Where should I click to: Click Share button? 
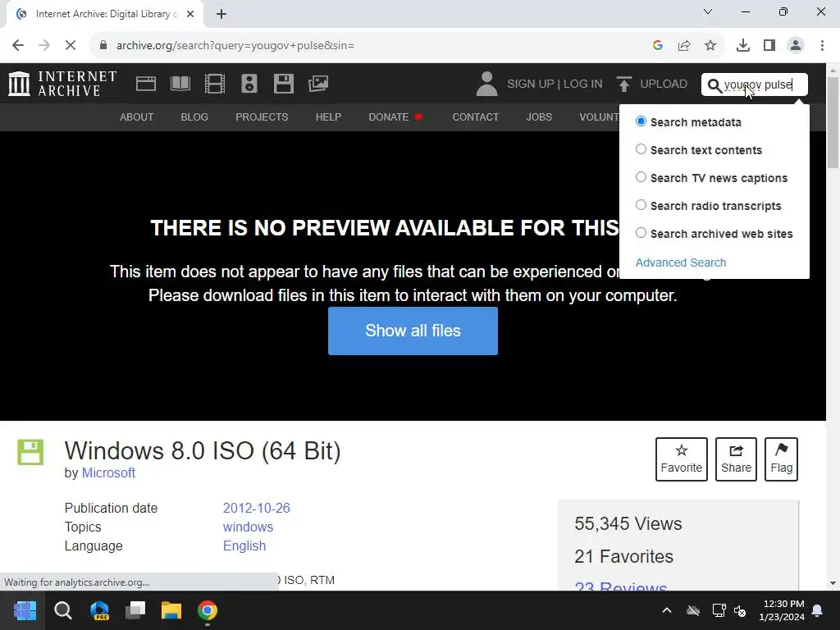pos(736,459)
